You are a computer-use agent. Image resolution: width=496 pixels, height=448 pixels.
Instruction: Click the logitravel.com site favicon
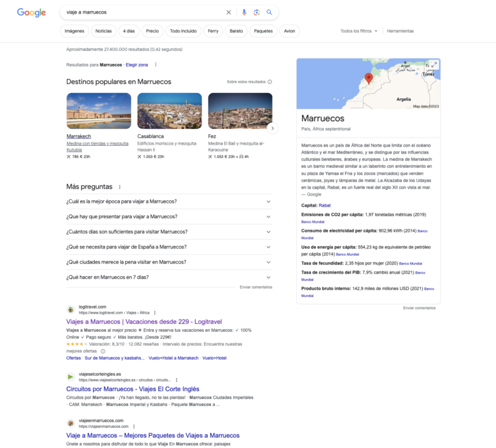[70, 309]
